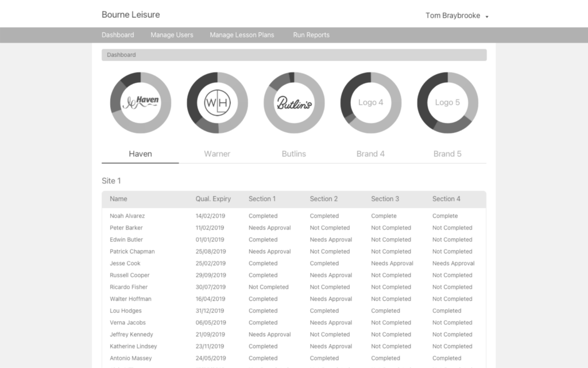Select Walter Hoffman row name
588x368 pixels.
click(130, 299)
